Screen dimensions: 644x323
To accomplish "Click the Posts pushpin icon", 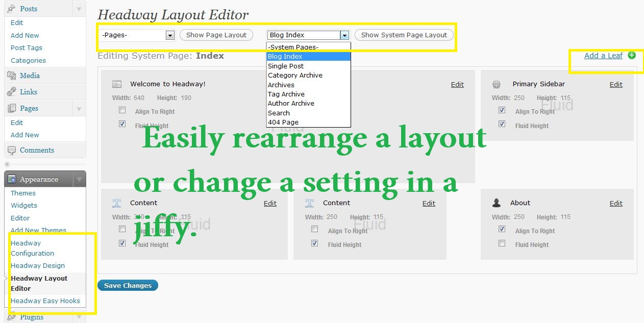I will tap(11, 9).
